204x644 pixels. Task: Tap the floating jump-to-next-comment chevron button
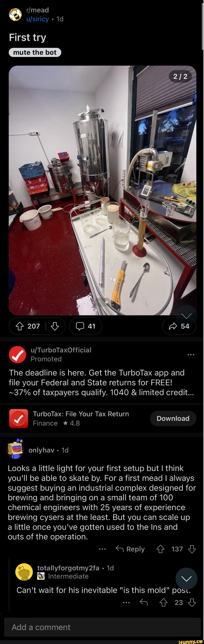[x=186, y=579]
